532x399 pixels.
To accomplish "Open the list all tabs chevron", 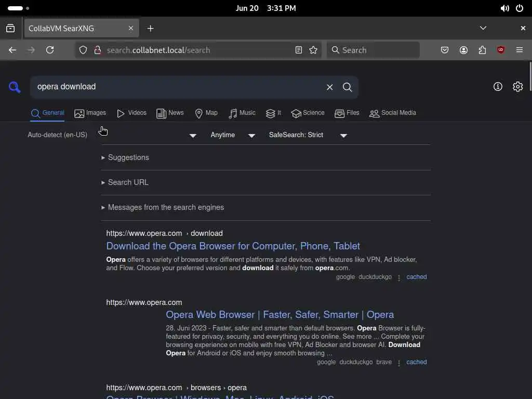I will point(483,28).
